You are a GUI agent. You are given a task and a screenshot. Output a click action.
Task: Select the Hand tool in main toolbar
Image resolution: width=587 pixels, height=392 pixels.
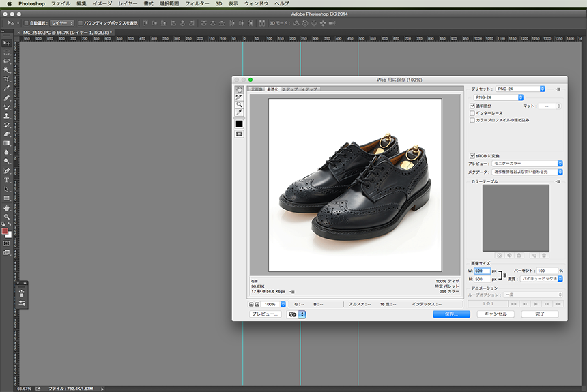point(6,208)
